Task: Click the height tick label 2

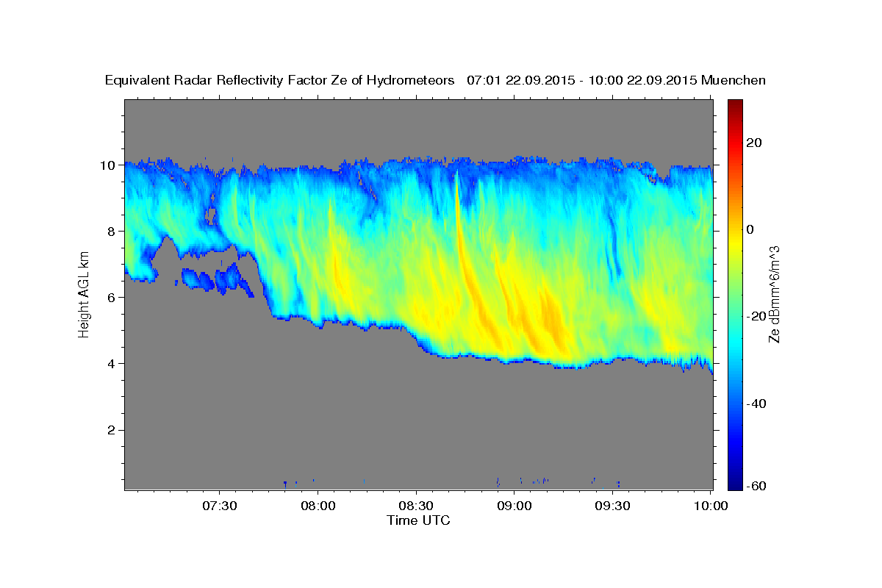Action: click(111, 430)
